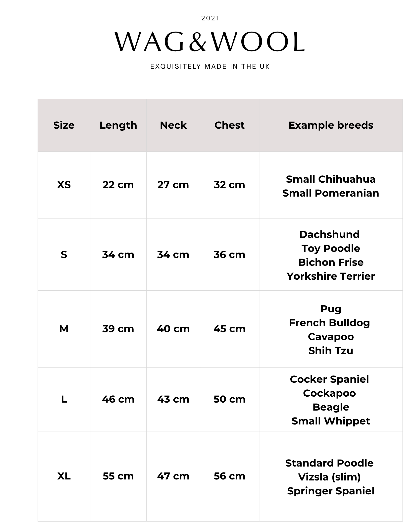The height and width of the screenshot is (525, 420).
Task: Click the XL size row label
Action: click(x=64, y=476)
